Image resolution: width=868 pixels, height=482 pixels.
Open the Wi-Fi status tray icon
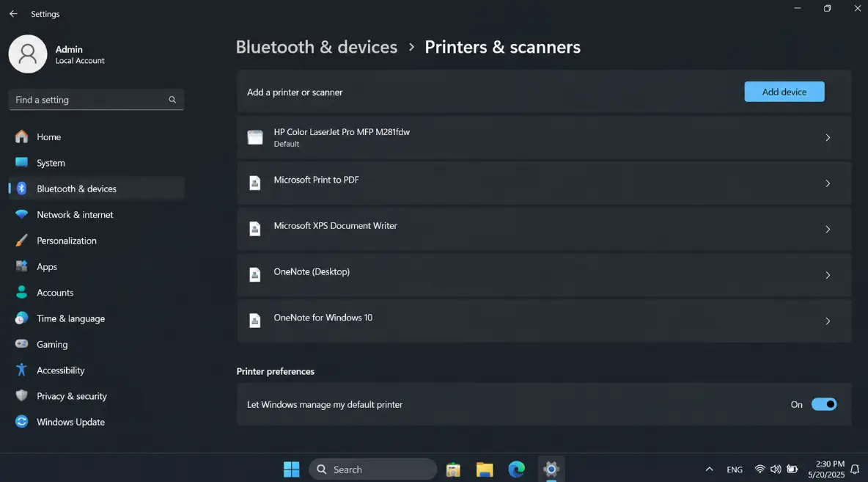coord(759,470)
